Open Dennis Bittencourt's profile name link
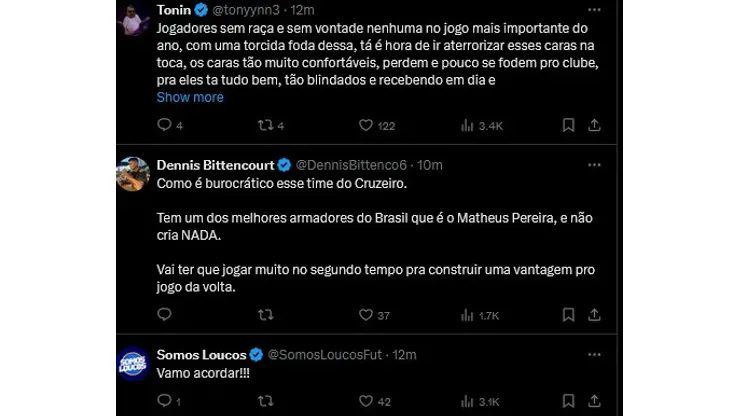This screenshot has height=416, width=740. (214, 164)
